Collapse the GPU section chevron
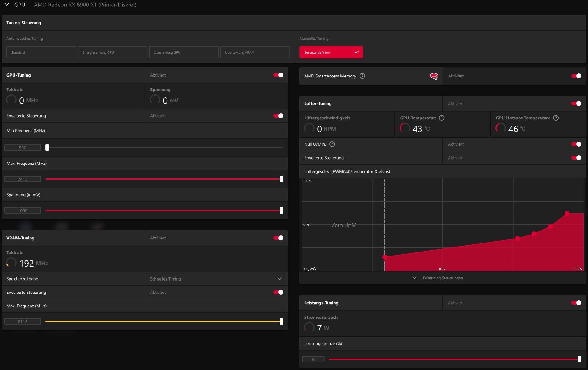The height and width of the screenshot is (370, 588). (7, 5)
